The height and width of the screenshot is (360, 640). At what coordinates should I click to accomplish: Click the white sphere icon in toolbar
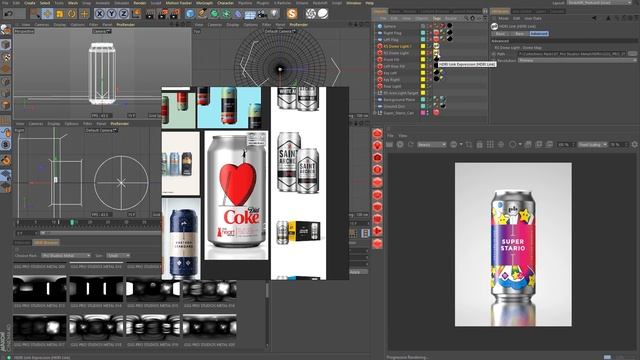pyautogui.click(x=323, y=13)
